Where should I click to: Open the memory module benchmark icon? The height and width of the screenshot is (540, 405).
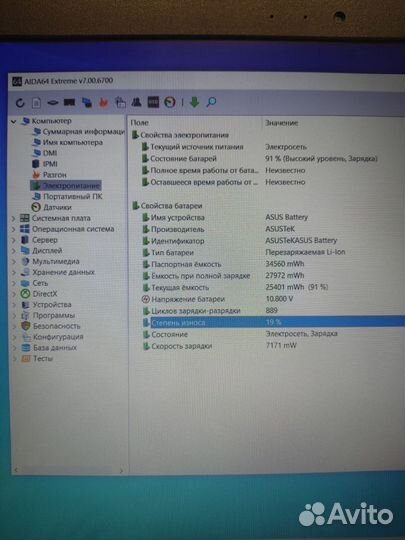[x=70, y=102]
